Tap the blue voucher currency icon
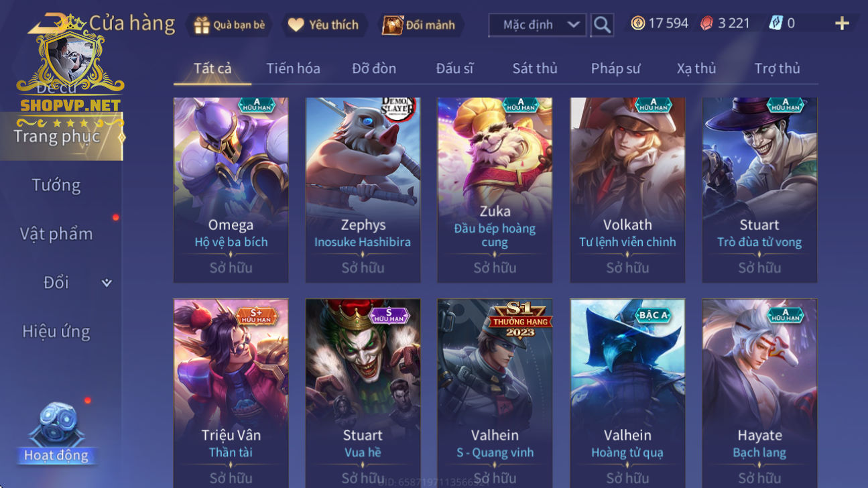 pyautogui.click(x=776, y=23)
